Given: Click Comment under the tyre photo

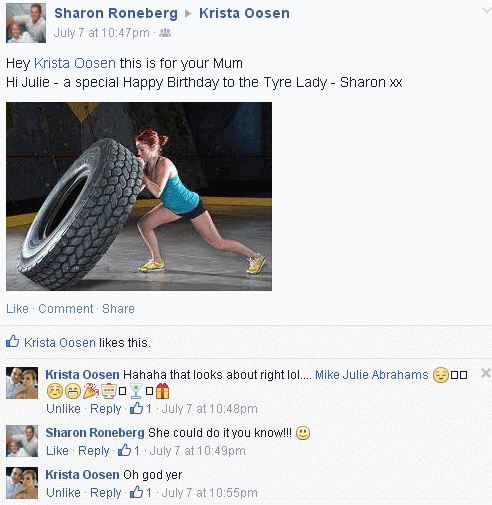Looking at the screenshot, I should [x=66, y=309].
